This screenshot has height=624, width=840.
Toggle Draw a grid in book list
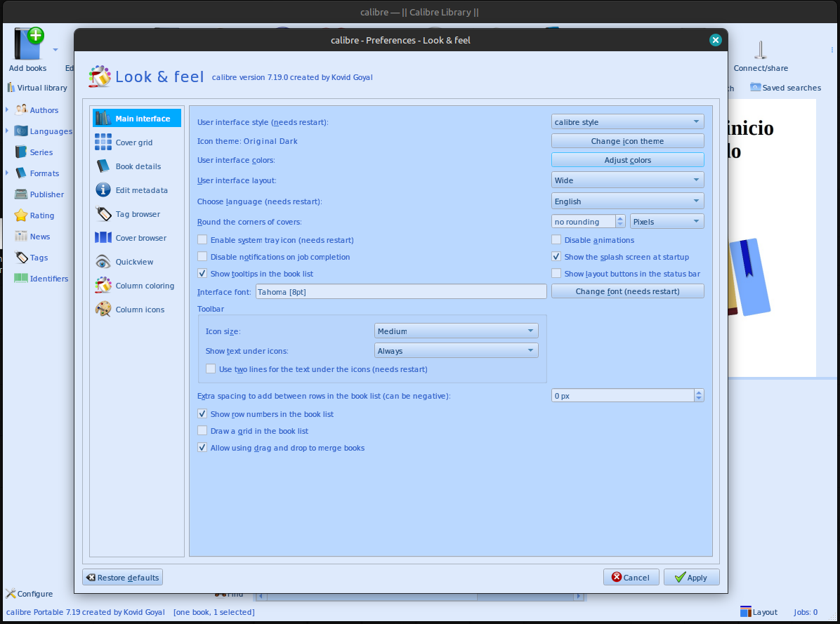(x=202, y=431)
